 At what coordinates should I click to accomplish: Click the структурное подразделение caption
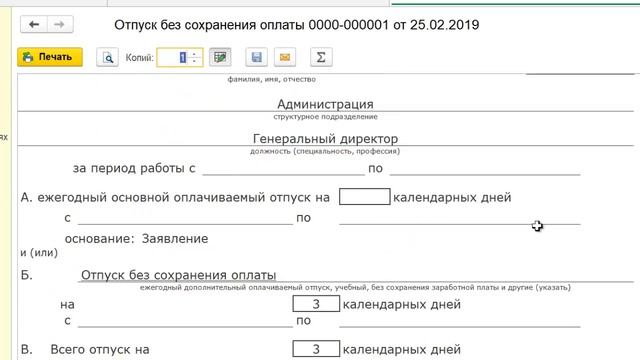325,117
